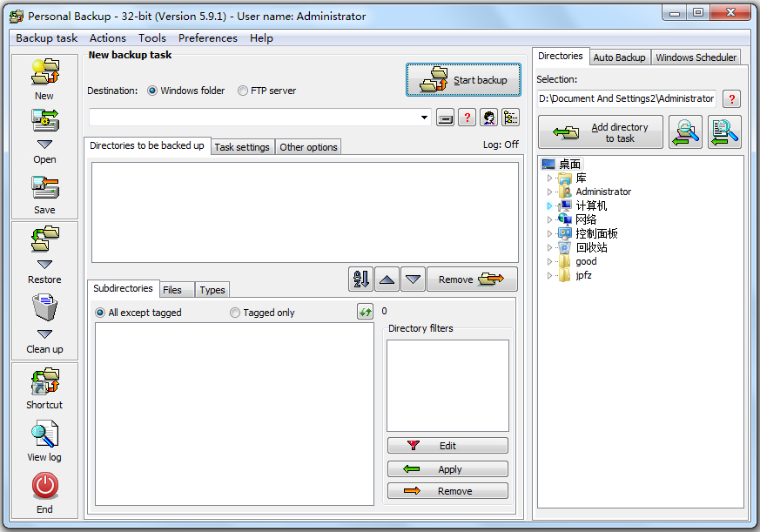Move directory up with up arrow button
The image size is (760, 532).
(x=387, y=279)
